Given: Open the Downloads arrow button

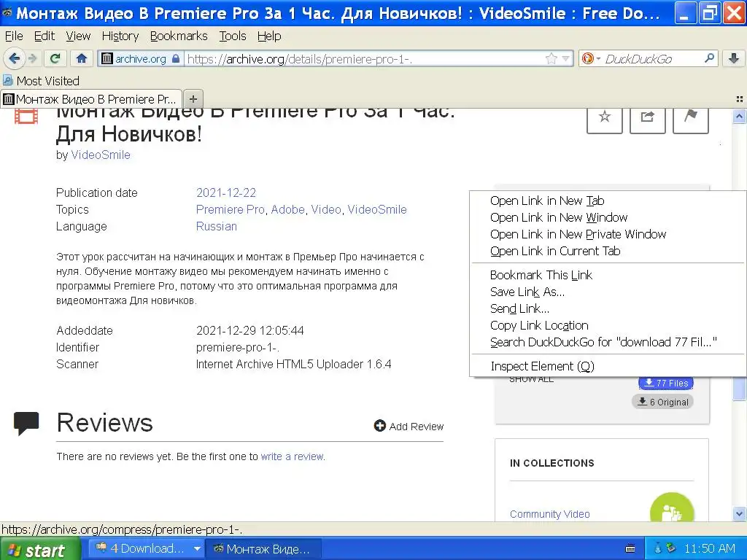Looking at the screenshot, I should coord(734,58).
